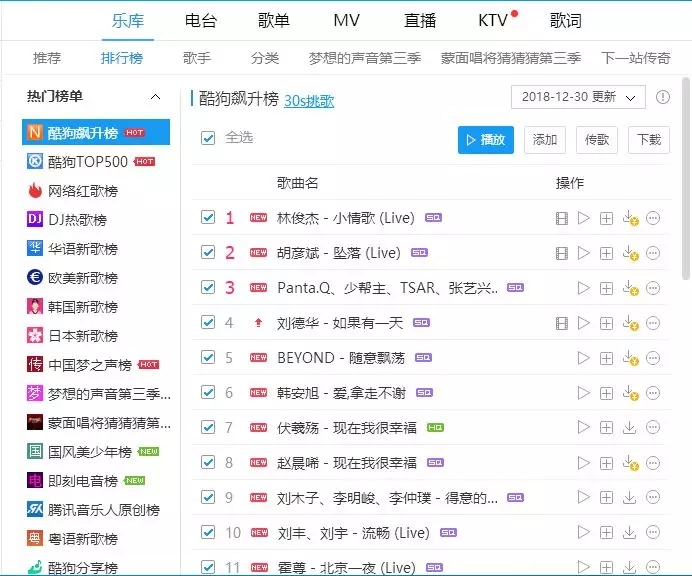This screenshot has height=576, width=692.
Task: Open 粤语新歌榜 chart
Action: (x=96, y=538)
